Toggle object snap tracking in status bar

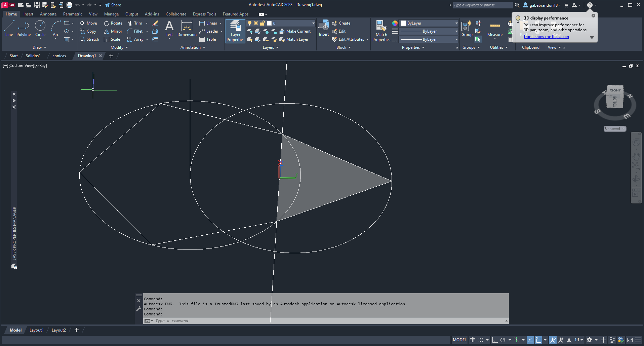pyautogui.click(x=530, y=340)
